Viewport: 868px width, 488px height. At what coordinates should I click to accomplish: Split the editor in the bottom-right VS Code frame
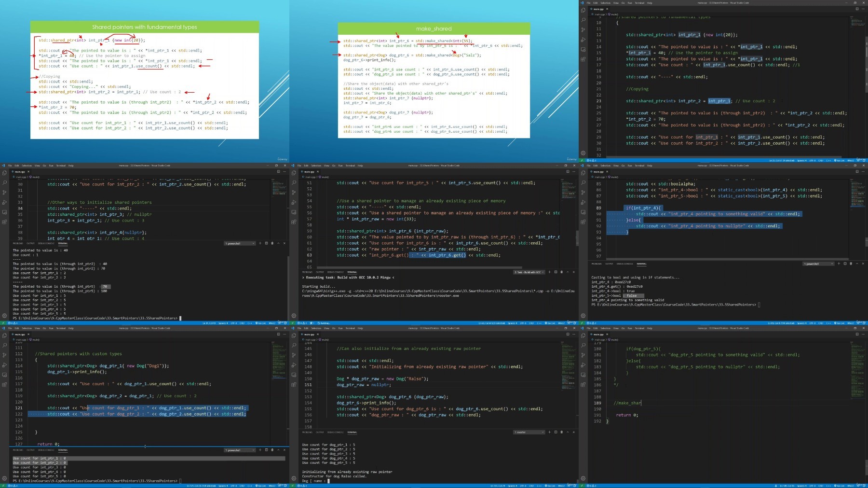coord(857,334)
